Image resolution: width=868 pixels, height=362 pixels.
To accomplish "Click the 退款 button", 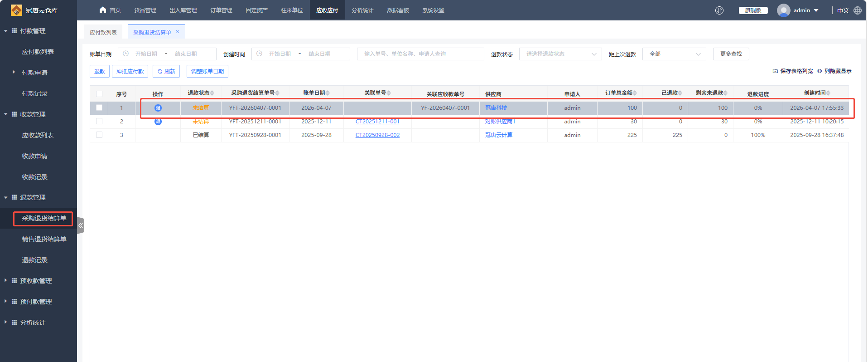I will pyautogui.click(x=100, y=72).
